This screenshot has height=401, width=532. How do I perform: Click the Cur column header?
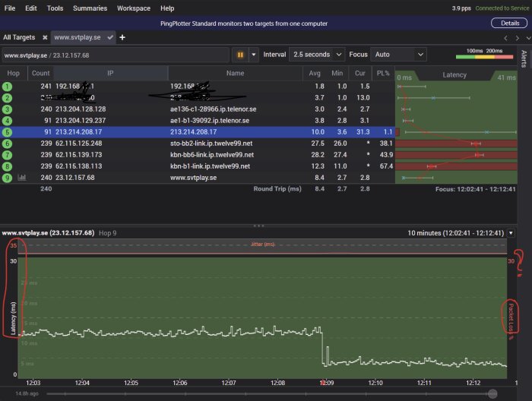360,73
